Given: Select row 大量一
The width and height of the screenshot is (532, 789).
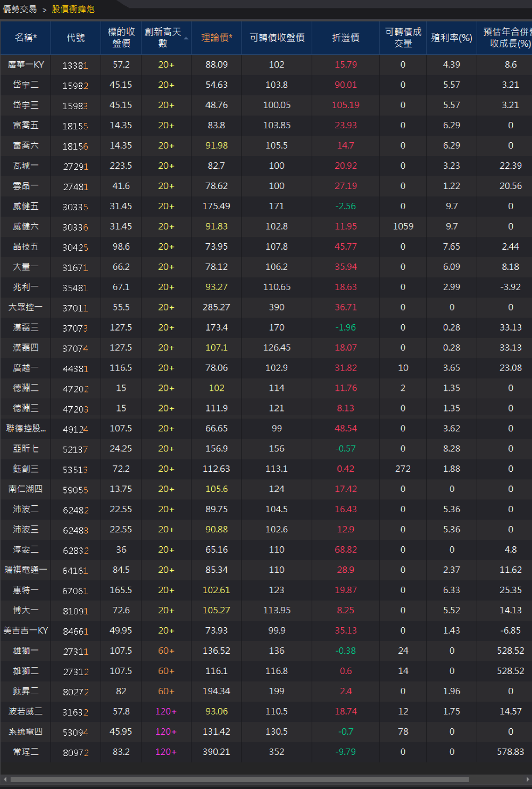Looking at the screenshot, I should tap(266, 267).
